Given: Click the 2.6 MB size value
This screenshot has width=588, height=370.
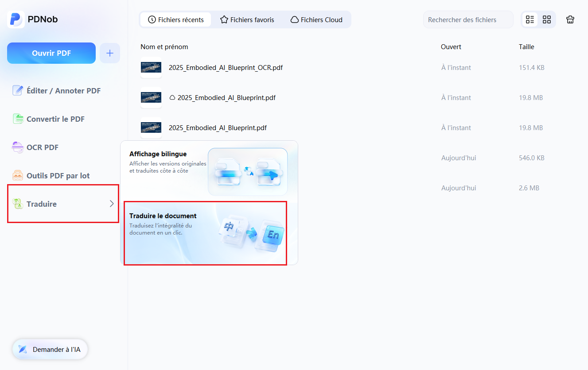Looking at the screenshot, I should pyautogui.click(x=529, y=188).
